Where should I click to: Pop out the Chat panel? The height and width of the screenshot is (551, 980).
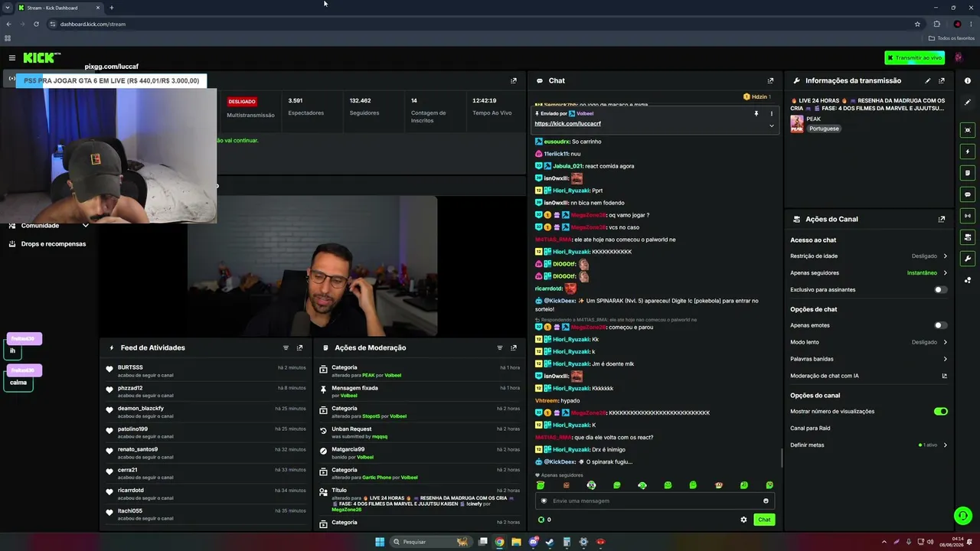pos(770,80)
